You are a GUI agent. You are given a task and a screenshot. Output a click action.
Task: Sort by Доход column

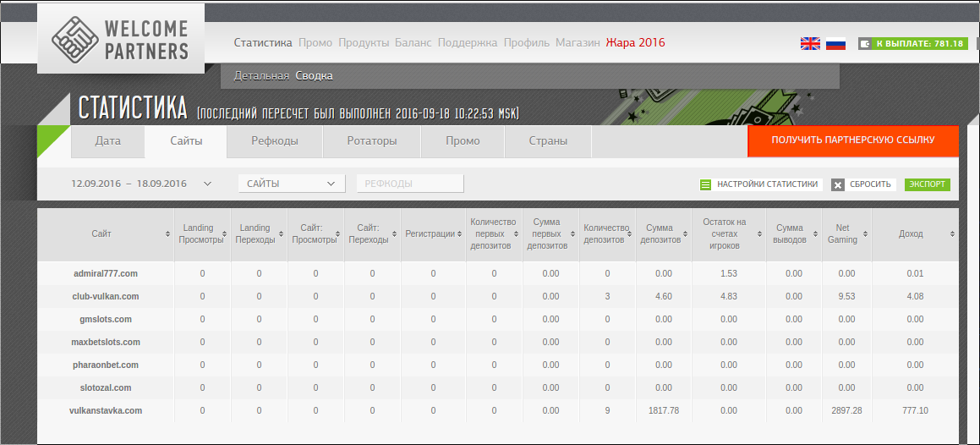[x=952, y=233]
